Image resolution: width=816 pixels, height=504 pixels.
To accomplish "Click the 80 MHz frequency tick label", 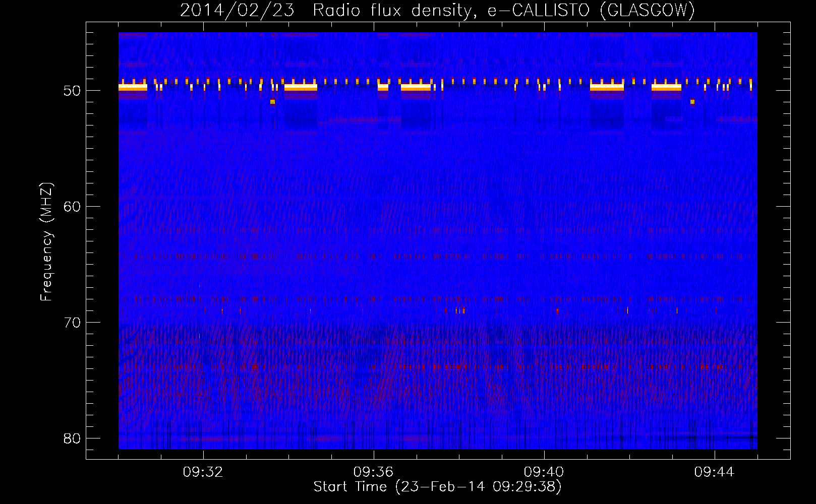I will (x=72, y=438).
